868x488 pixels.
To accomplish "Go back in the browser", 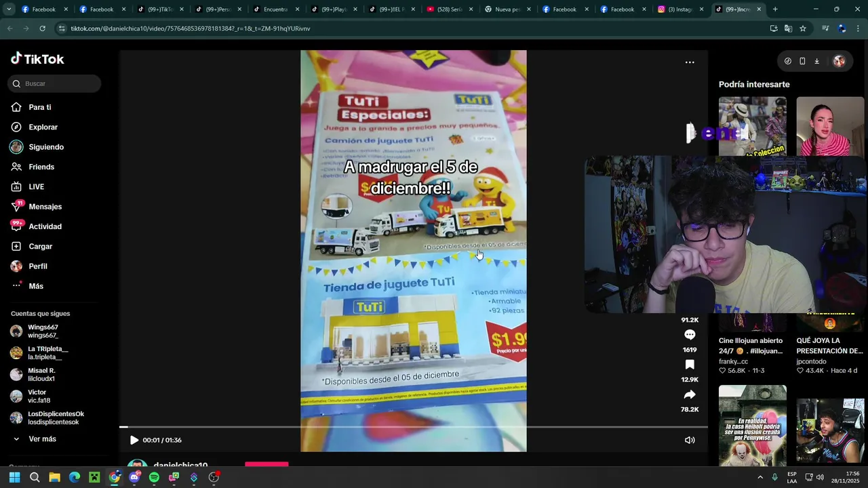I will (9, 28).
